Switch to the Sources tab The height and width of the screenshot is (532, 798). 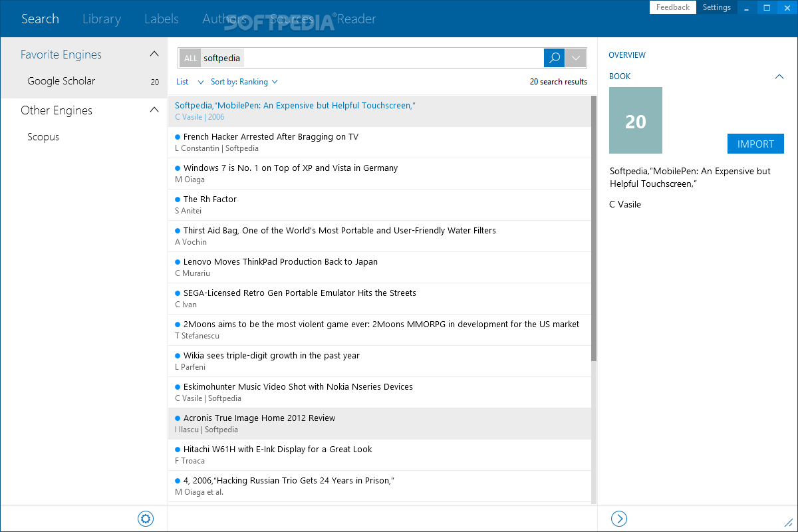click(292, 19)
